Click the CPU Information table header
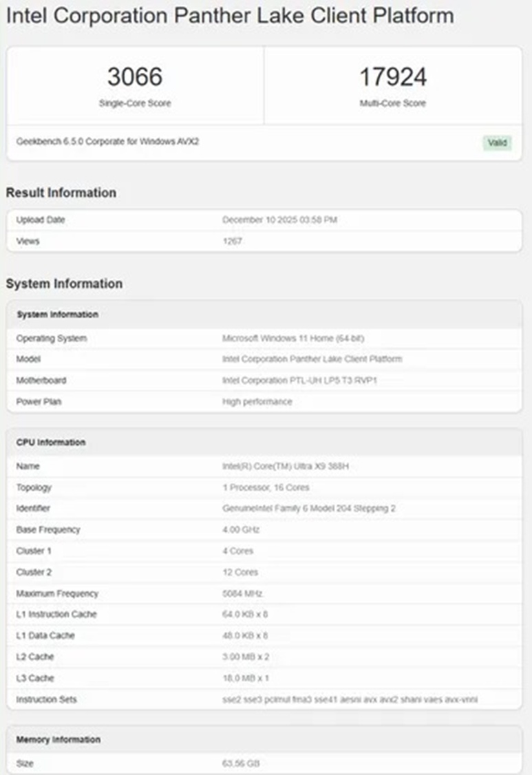532x775 pixels. coord(51,443)
